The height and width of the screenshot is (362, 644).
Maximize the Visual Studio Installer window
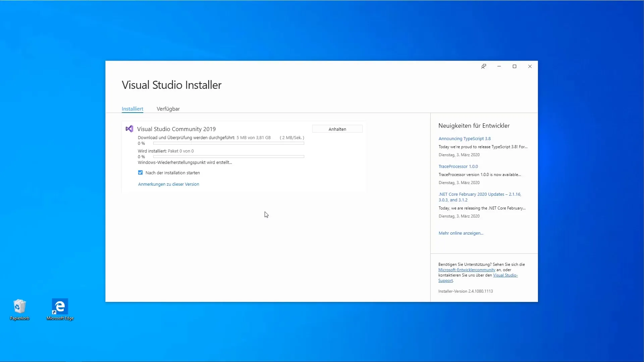(x=515, y=66)
